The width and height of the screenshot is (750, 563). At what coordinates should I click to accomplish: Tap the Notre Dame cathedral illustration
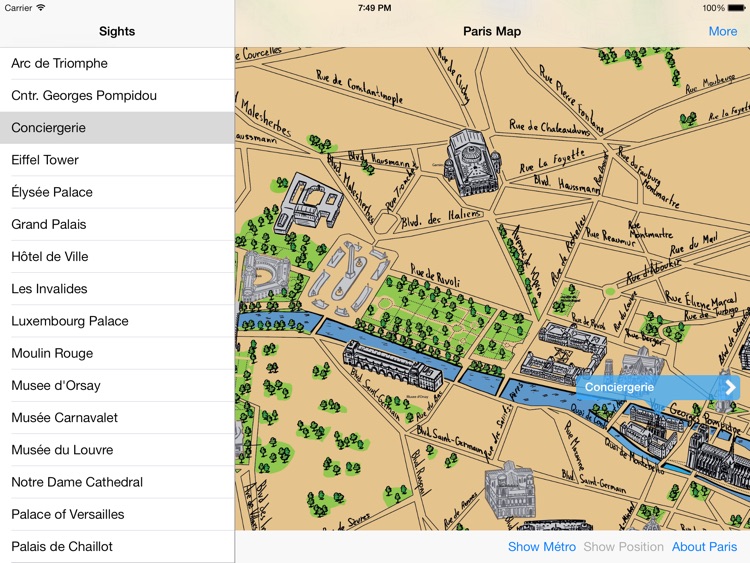[x=717, y=453]
